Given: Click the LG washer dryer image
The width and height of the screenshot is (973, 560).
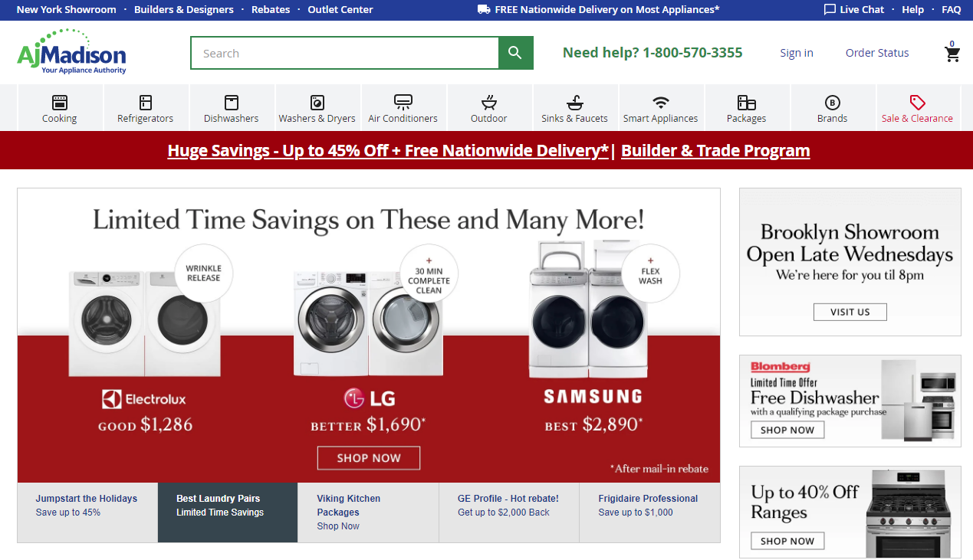Looking at the screenshot, I should [x=368, y=323].
